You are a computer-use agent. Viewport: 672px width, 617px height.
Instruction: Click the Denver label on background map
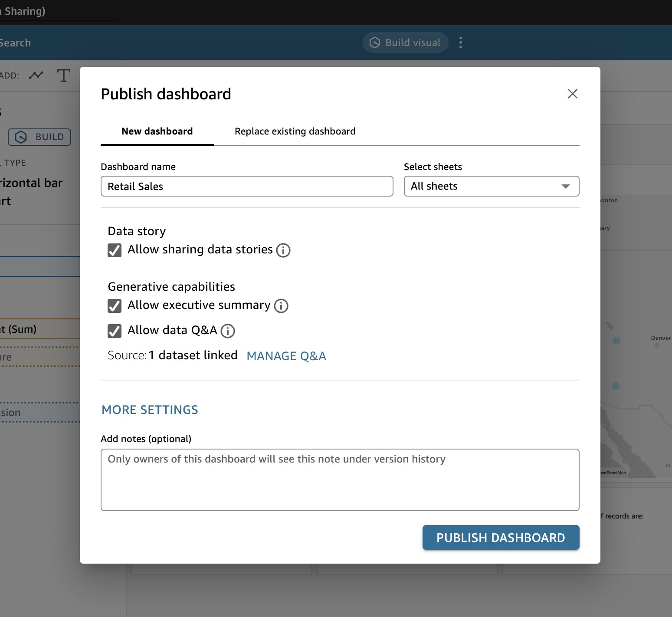(661, 338)
